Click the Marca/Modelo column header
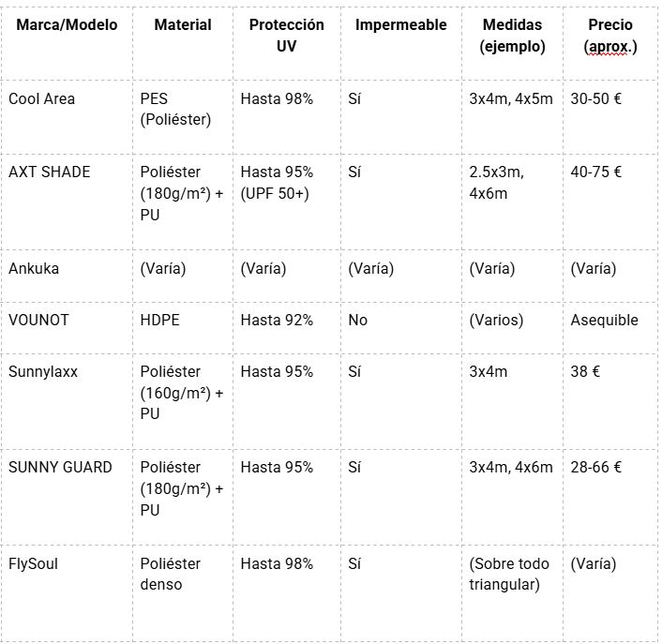Viewport: 662px width, 644px height. coord(67,25)
